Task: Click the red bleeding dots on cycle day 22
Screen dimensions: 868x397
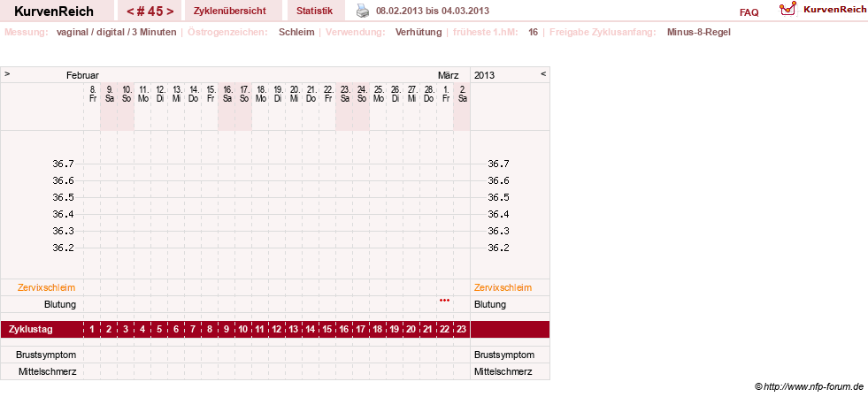Action: coord(444,301)
